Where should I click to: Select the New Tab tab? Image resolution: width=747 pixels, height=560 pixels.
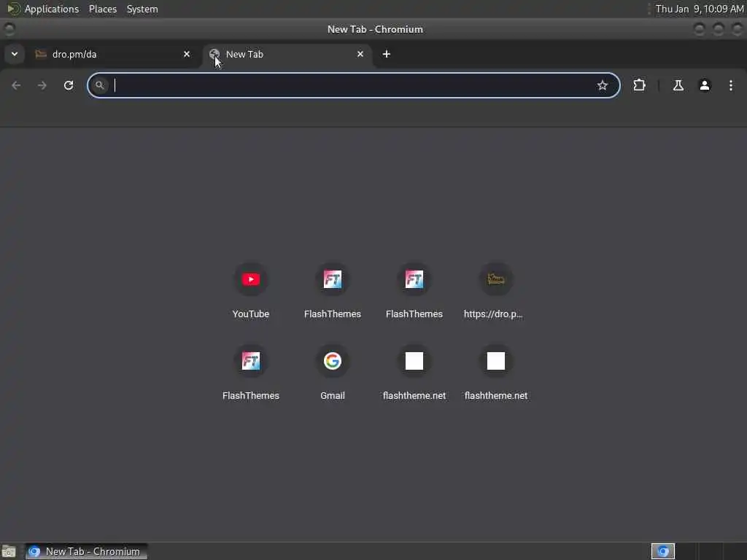point(287,54)
